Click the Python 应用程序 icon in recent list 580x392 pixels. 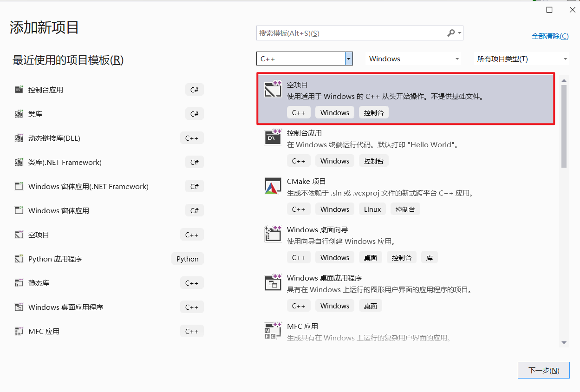19,259
